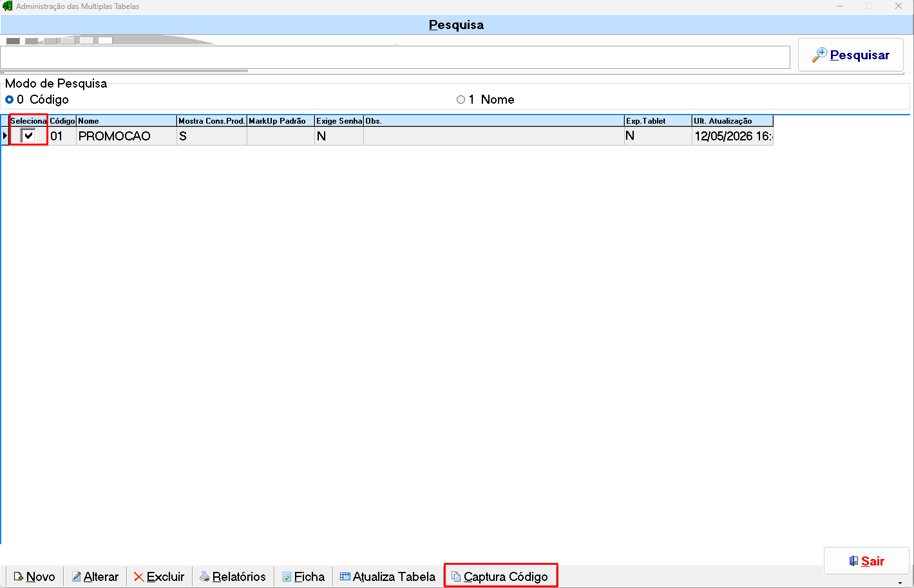The width and height of the screenshot is (914, 588).
Task: Click the Captura Código copy icon
Action: click(x=455, y=576)
